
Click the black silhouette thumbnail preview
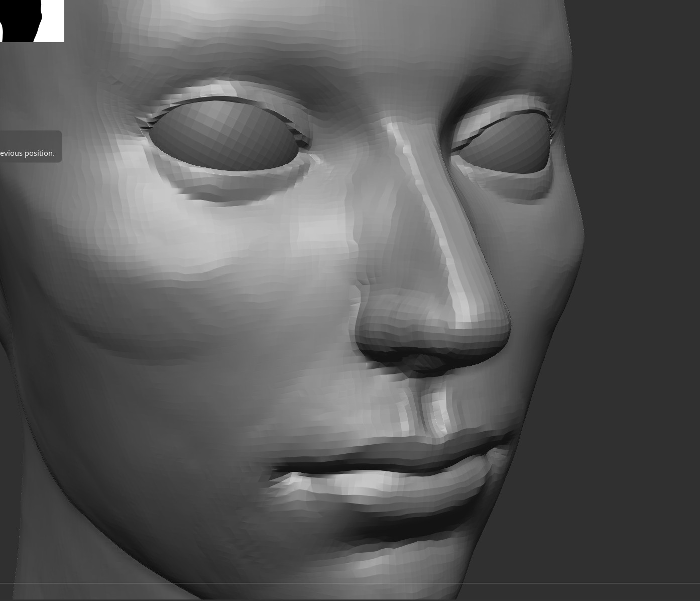click(x=32, y=21)
